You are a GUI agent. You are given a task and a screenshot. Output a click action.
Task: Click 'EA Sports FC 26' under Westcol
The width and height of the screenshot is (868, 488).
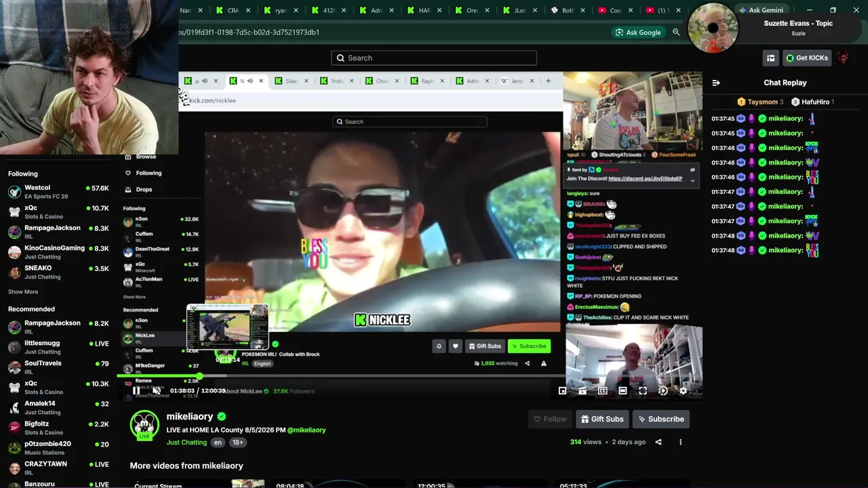tap(46, 197)
